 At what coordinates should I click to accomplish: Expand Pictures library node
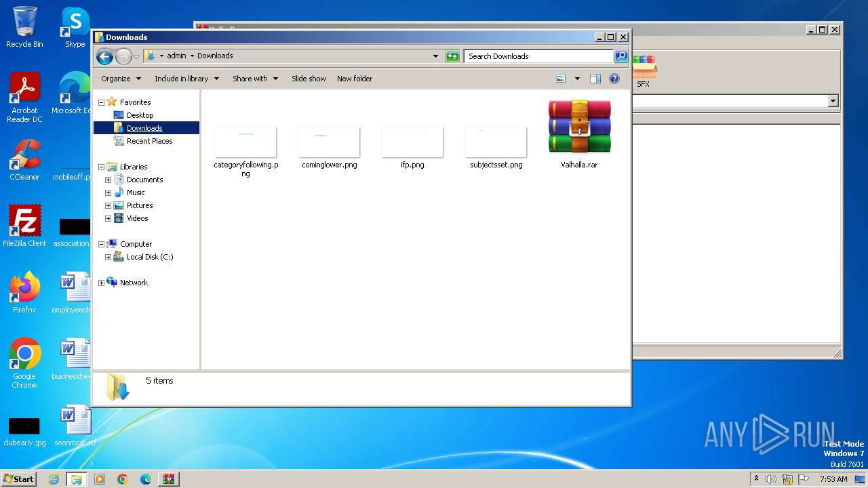[108, 205]
